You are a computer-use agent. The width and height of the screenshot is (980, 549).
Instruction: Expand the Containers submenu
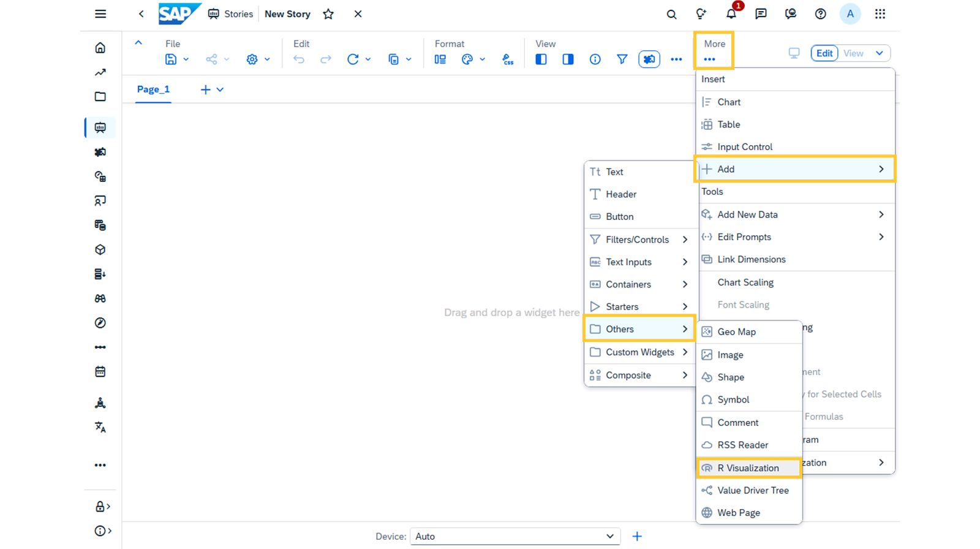pyautogui.click(x=639, y=284)
